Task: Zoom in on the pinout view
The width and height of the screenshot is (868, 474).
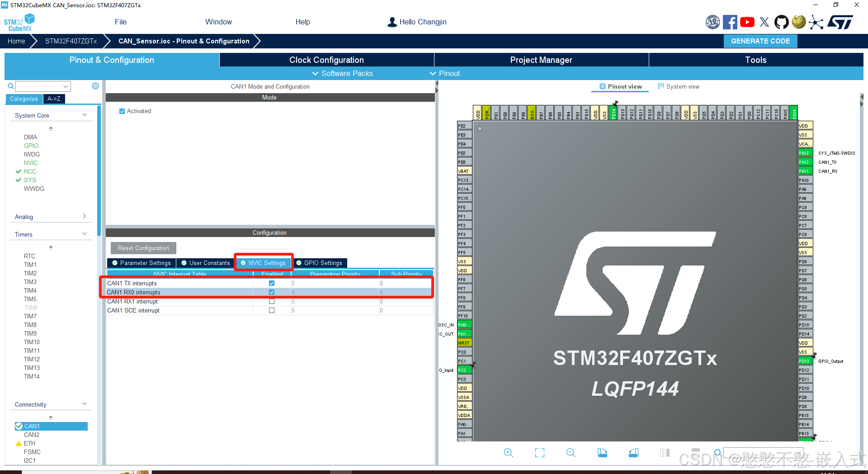Action: pyautogui.click(x=509, y=453)
